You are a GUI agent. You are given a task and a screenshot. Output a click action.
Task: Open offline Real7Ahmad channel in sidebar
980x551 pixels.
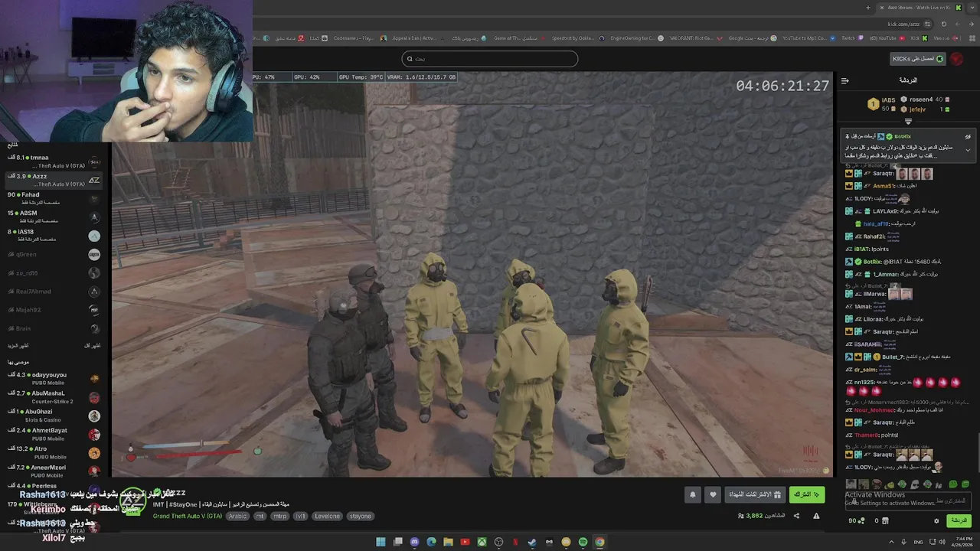click(54, 292)
